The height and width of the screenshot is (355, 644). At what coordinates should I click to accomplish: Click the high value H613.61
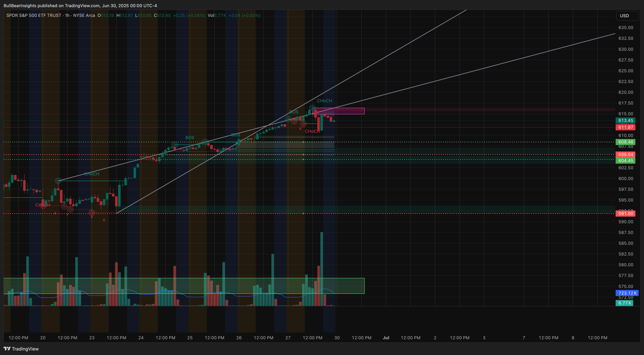tap(125, 15)
